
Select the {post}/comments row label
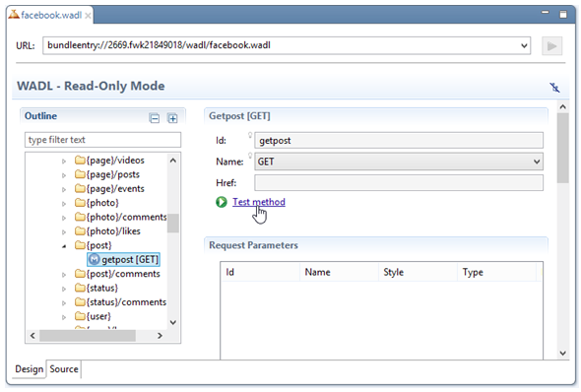point(123,274)
